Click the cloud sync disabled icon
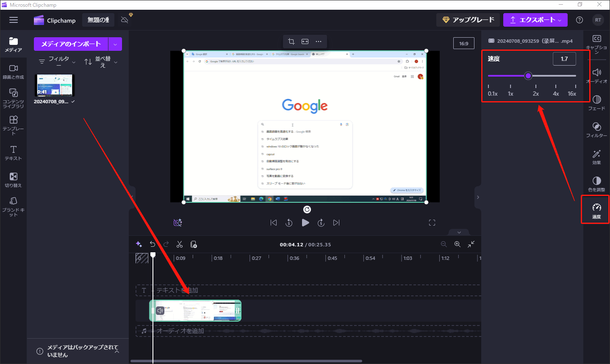This screenshot has width=610, height=364. [x=125, y=20]
